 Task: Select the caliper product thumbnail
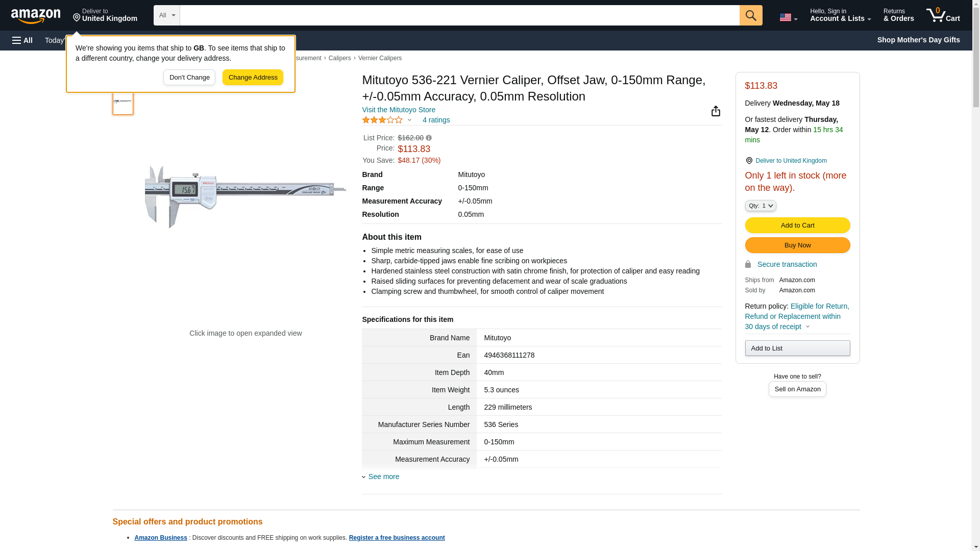[x=123, y=102]
